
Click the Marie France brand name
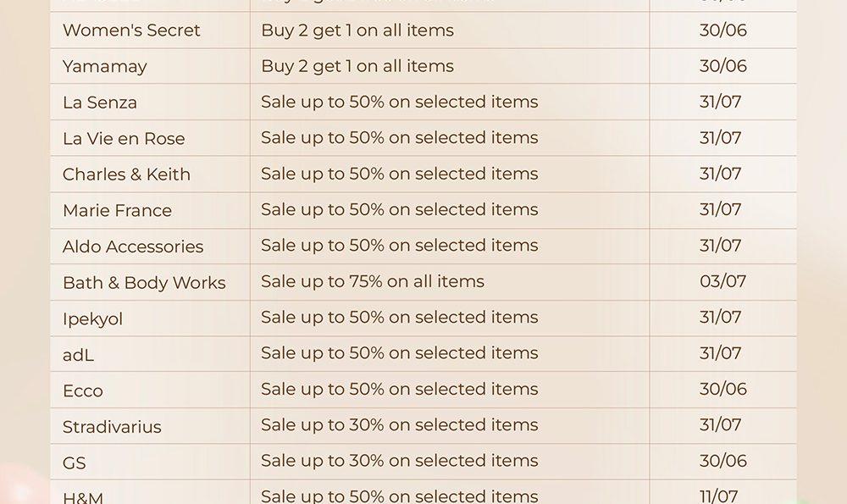pyautogui.click(x=117, y=210)
